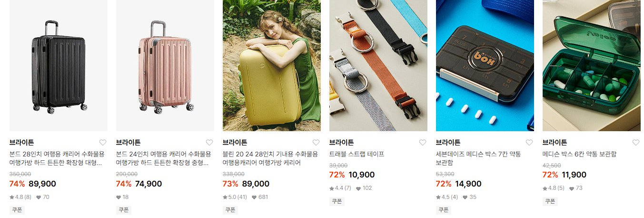Click the 브라이튼 brand name above 메디슨 박스 6칸
Image resolution: width=644 pixels, height=218 pixels.
[555, 142]
